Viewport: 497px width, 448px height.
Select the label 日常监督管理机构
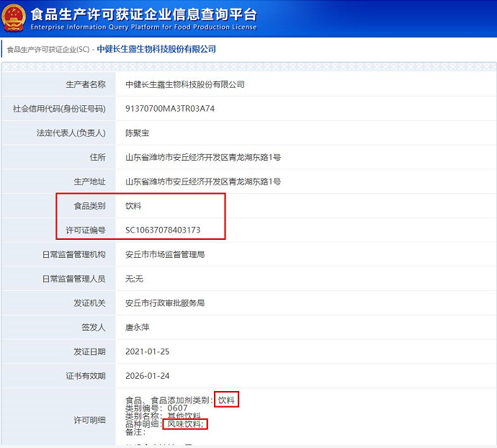click(x=74, y=254)
